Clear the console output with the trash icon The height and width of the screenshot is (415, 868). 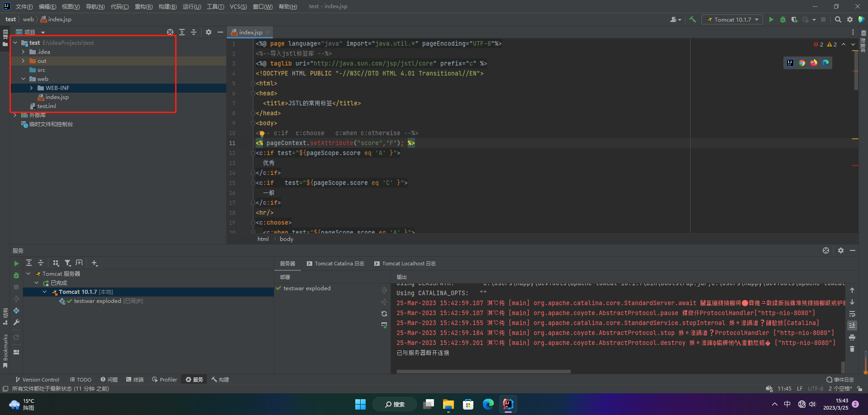852,349
